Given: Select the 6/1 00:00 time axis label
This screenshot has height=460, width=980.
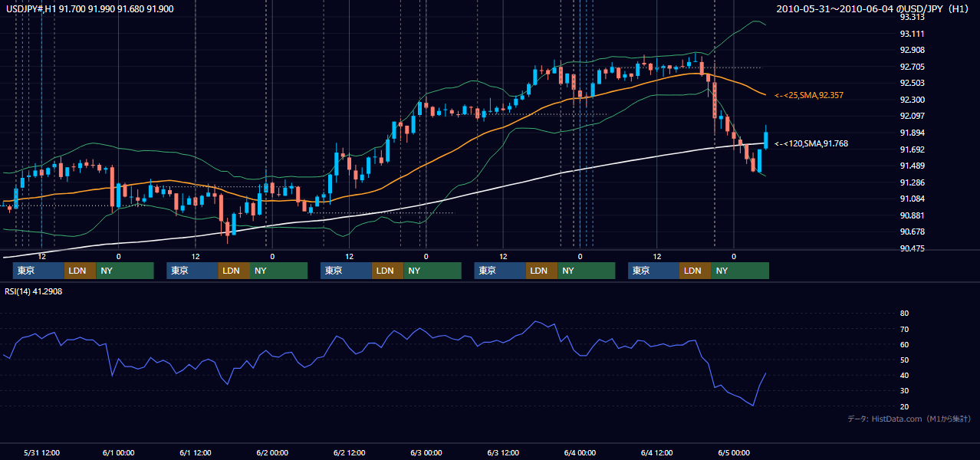Looking at the screenshot, I should click(118, 452).
